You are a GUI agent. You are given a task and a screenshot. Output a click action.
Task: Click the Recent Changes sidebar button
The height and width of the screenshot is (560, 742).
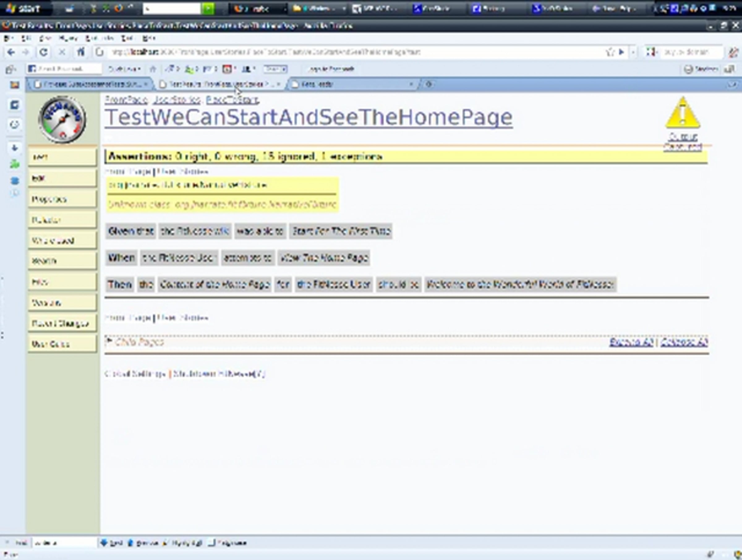click(x=62, y=323)
